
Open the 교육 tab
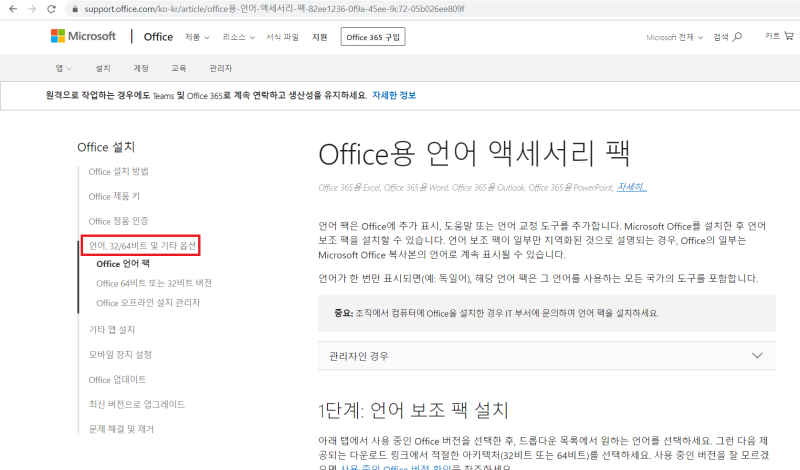coord(179,68)
